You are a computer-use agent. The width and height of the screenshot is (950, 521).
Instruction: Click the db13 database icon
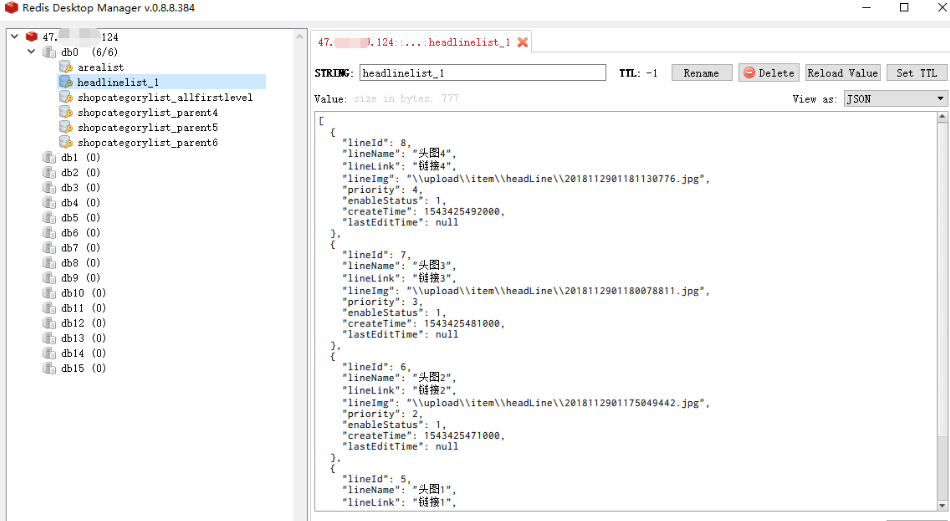[49, 338]
